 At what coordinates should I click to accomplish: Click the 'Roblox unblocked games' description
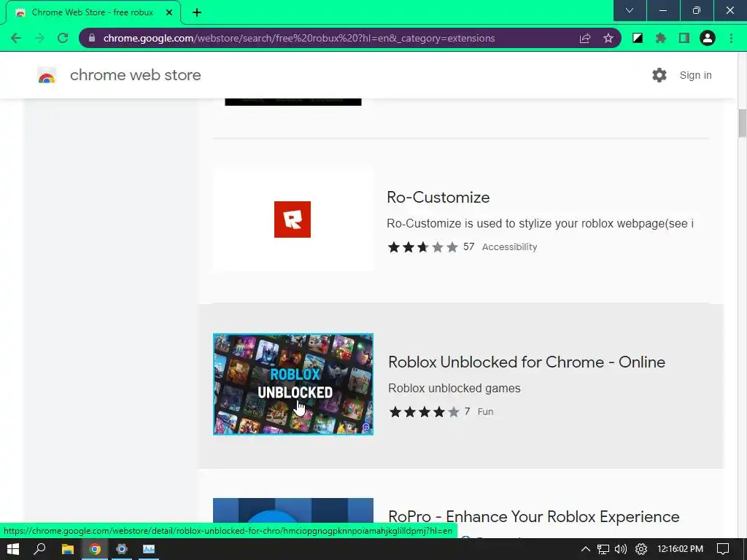coord(454,388)
